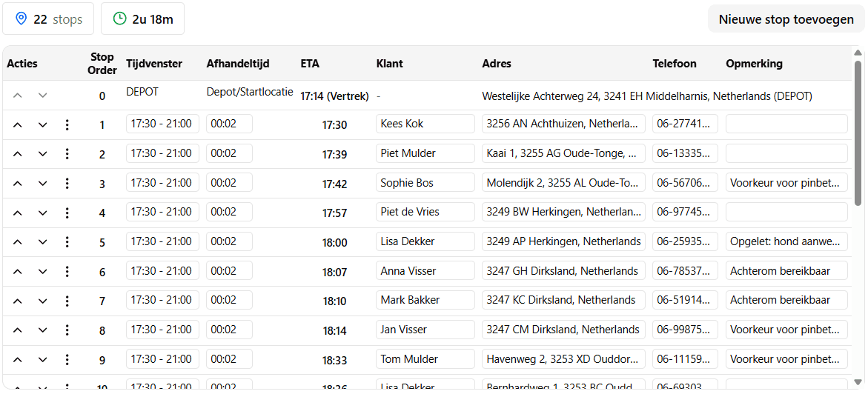Screen dimensions: 868x394
Task: Open actions menu for Anna Visser
Action: point(67,272)
